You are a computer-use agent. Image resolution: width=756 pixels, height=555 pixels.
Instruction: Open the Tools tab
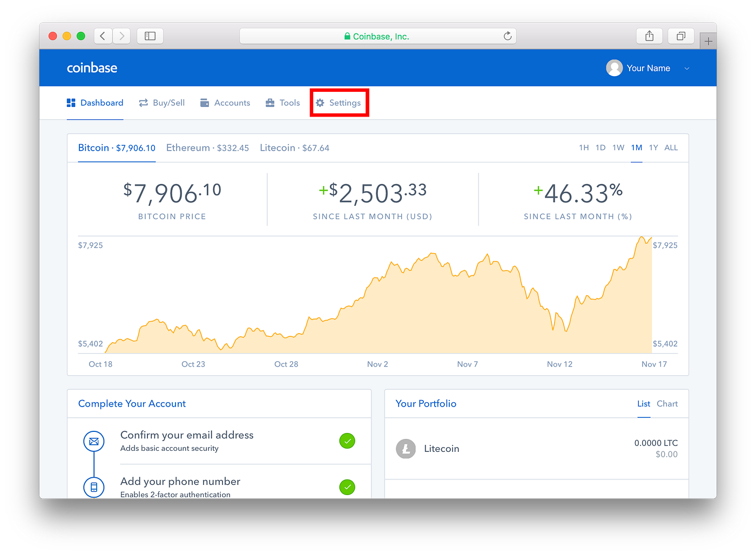[283, 103]
